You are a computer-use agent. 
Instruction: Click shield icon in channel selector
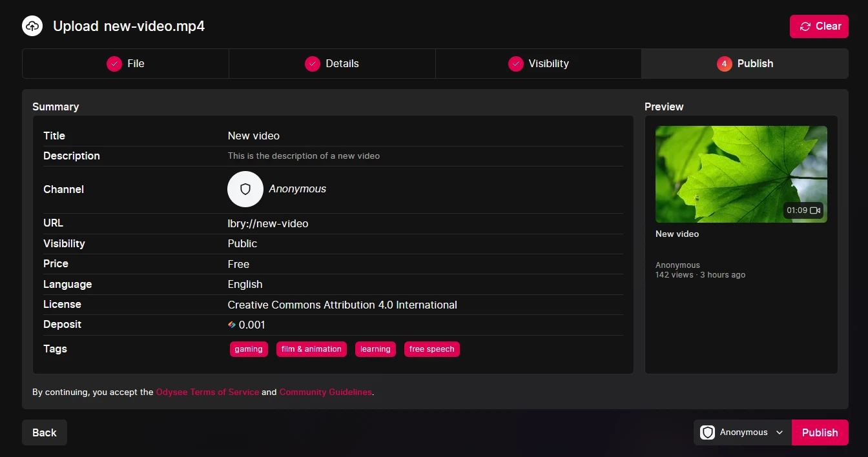point(707,432)
